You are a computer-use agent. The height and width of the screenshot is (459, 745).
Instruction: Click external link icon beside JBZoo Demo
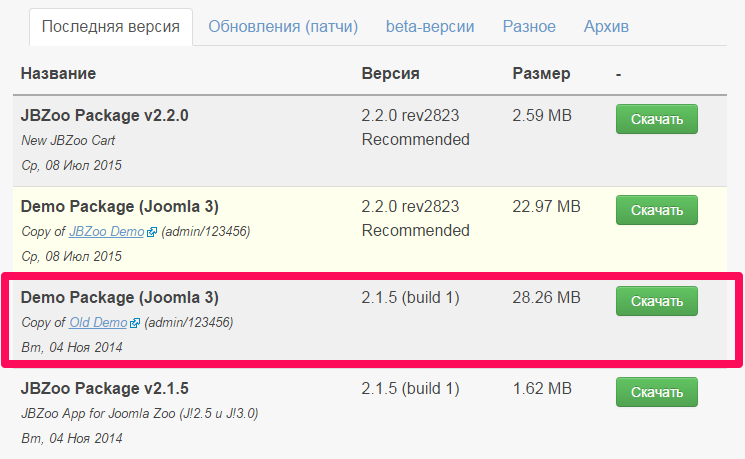click(x=152, y=232)
